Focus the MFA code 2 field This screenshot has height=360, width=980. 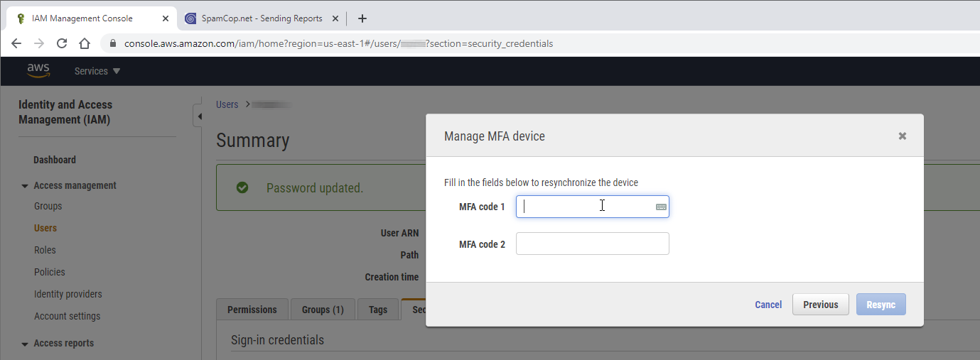[x=592, y=244]
